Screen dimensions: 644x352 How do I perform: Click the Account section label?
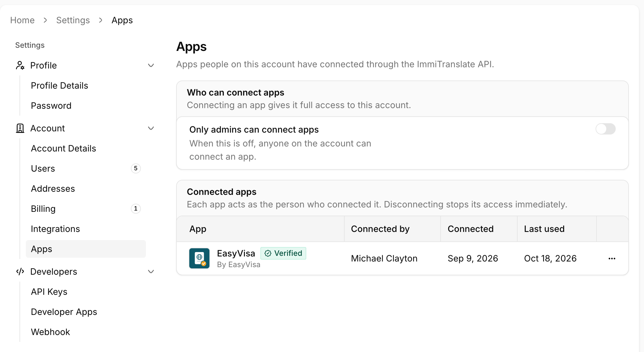[x=47, y=128]
